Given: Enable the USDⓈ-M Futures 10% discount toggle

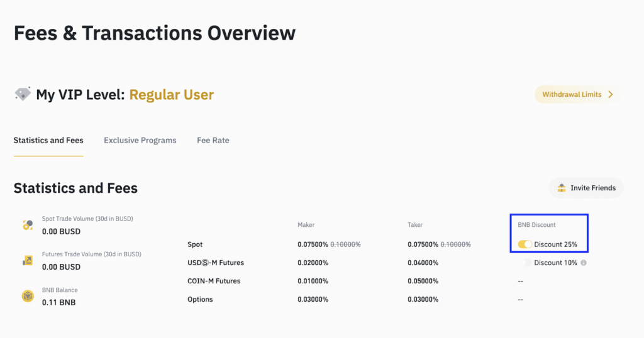Looking at the screenshot, I should (x=527, y=263).
